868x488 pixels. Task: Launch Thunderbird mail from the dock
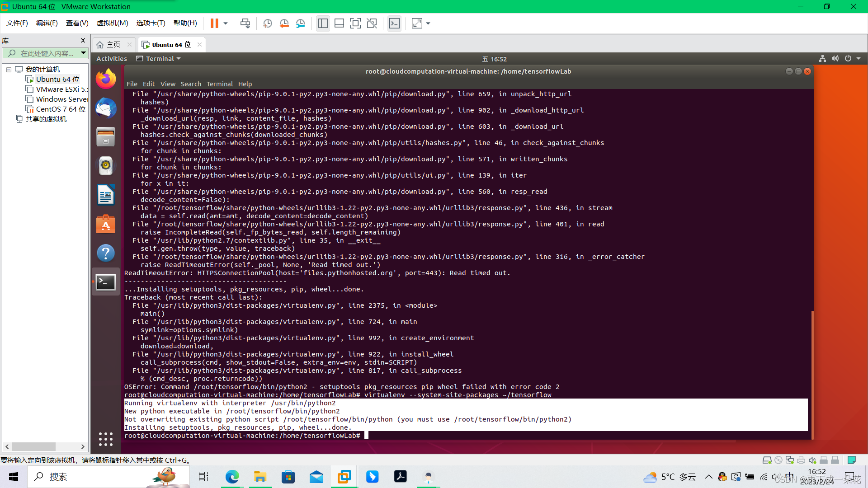pos(106,108)
